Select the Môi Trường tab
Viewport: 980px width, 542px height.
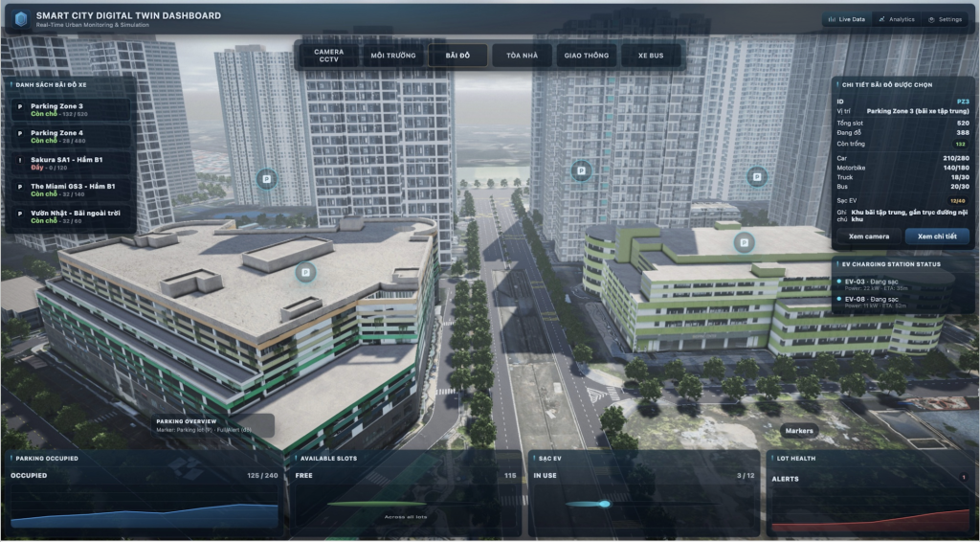click(393, 56)
